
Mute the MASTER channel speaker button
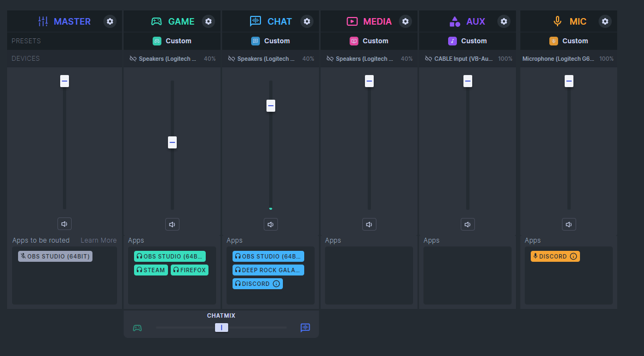point(65,224)
